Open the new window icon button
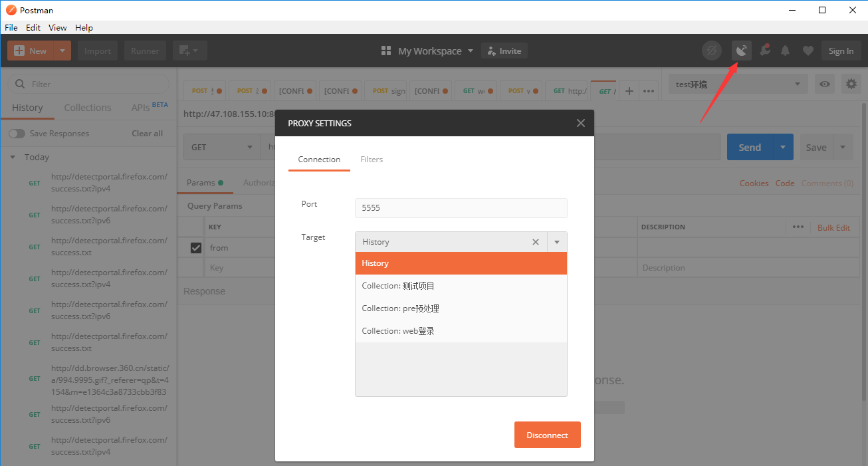Screen dimensions: 868x466 pos(190,51)
